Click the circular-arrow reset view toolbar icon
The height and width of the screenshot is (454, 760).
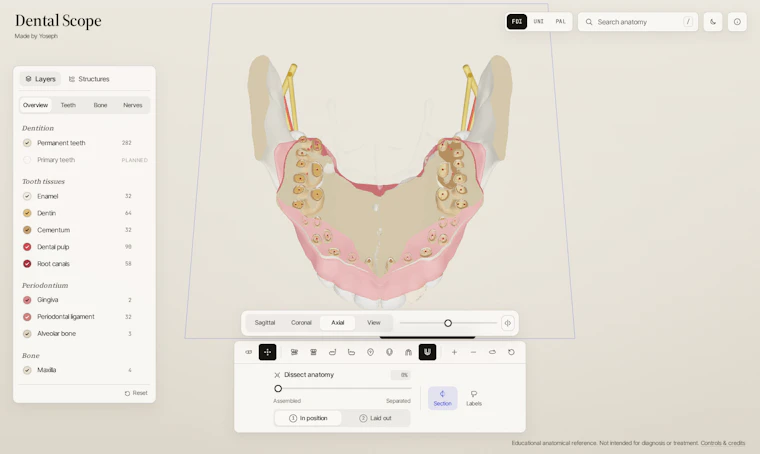tap(511, 352)
